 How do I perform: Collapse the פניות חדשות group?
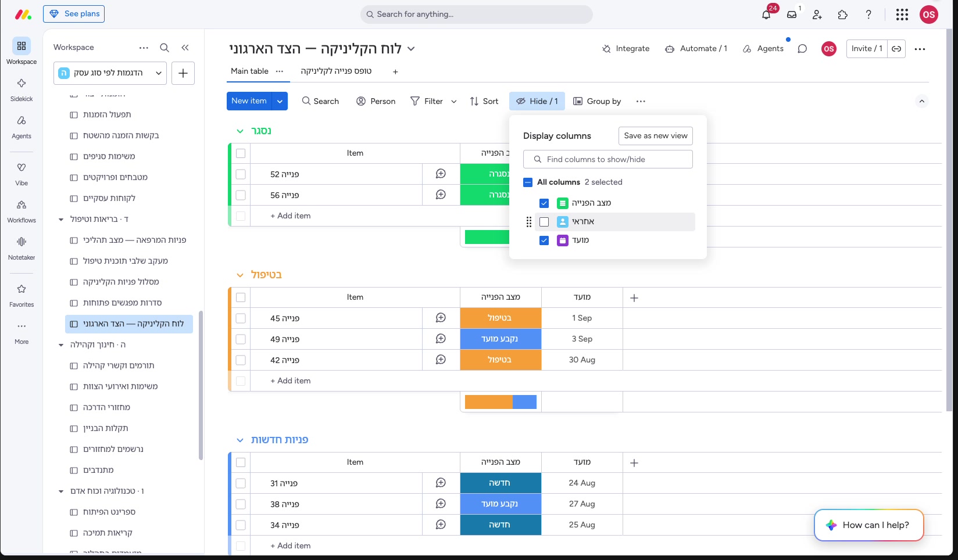pyautogui.click(x=240, y=440)
